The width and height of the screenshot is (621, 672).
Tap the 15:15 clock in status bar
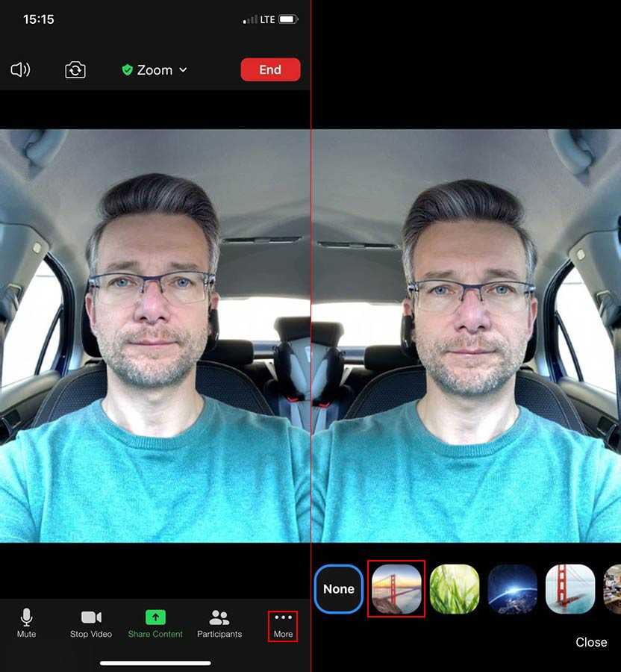38,19
